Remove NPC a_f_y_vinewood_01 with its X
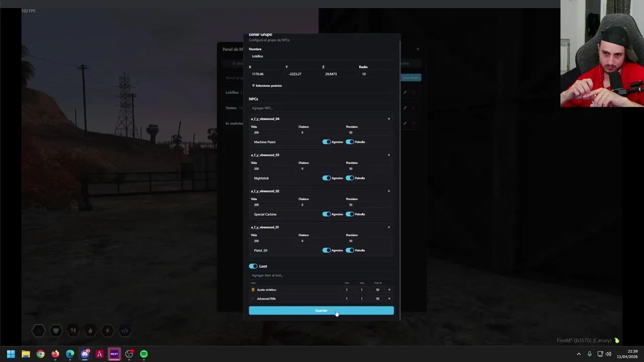 389,227
